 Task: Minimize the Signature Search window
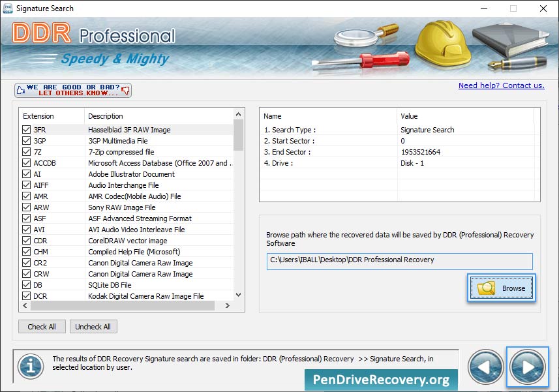pyautogui.click(x=484, y=8)
